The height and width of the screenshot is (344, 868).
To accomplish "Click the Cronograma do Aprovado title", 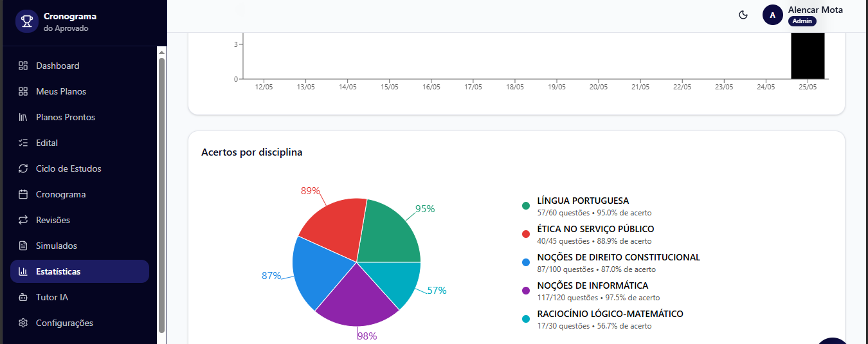I will pyautogui.click(x=70, y=22).
